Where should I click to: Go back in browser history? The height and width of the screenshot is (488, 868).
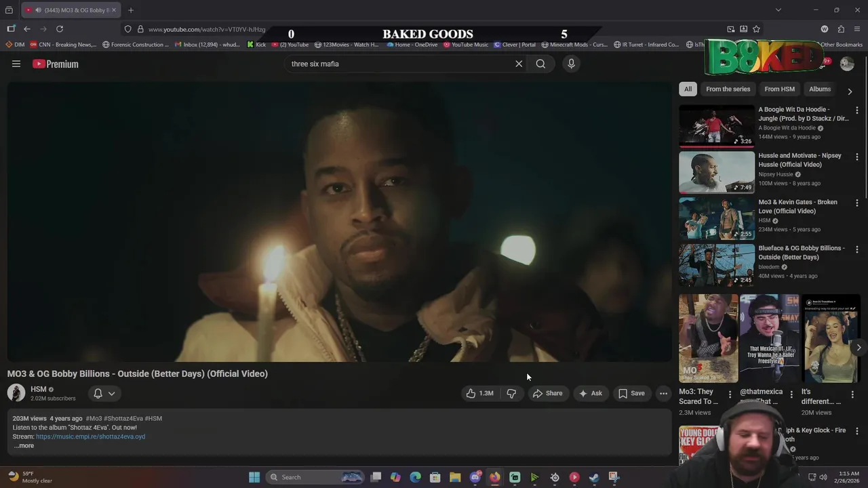pyautogui.click(x=27, y=28)
